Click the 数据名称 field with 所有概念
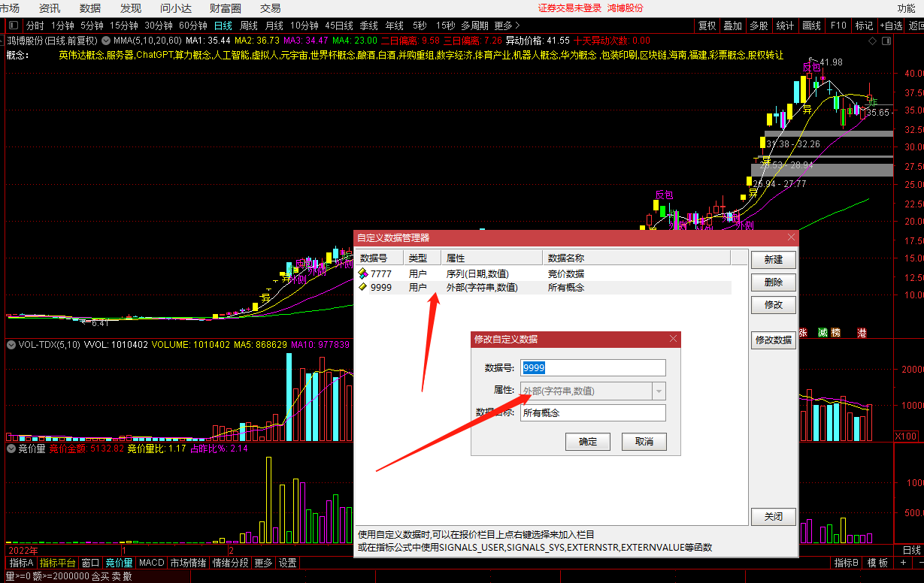 (x=593, y=412)
